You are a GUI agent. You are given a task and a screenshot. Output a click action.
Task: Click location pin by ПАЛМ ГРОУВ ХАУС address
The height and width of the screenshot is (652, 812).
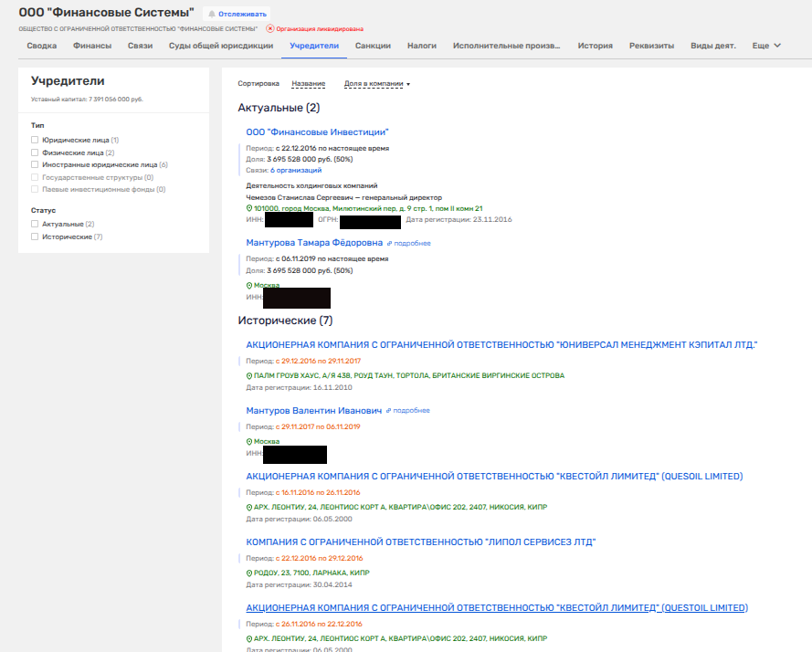249,375
